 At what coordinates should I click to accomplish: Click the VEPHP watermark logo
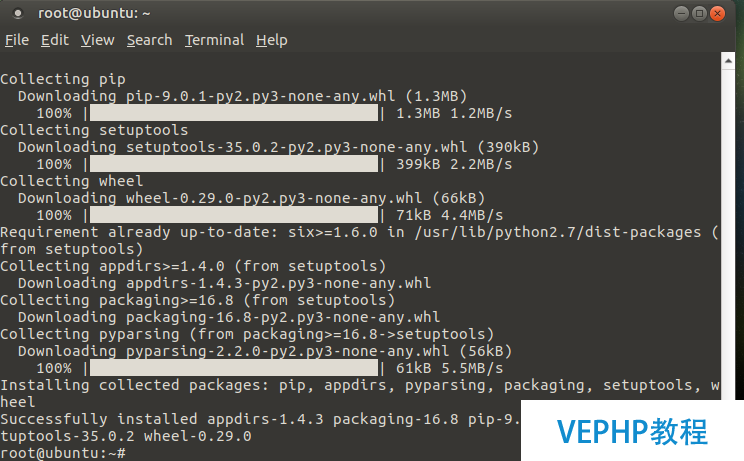tap(632, 432)
